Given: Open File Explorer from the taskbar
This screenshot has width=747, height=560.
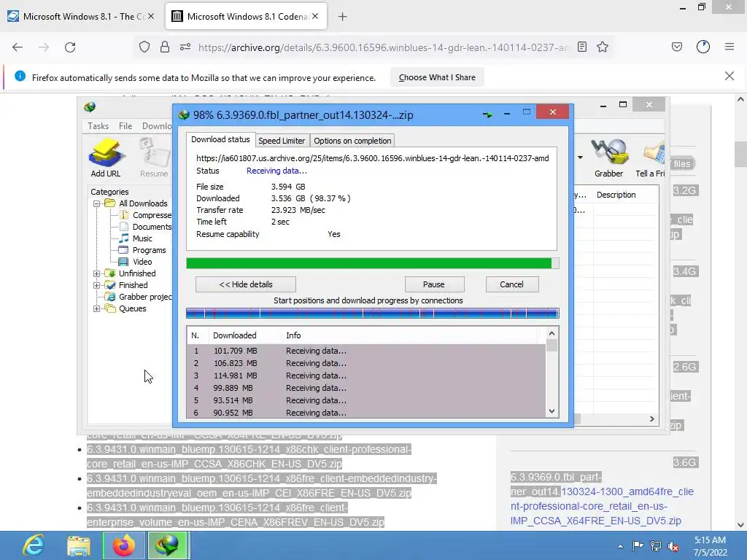Looking at the screenshot, I should [x=79, y=545].
